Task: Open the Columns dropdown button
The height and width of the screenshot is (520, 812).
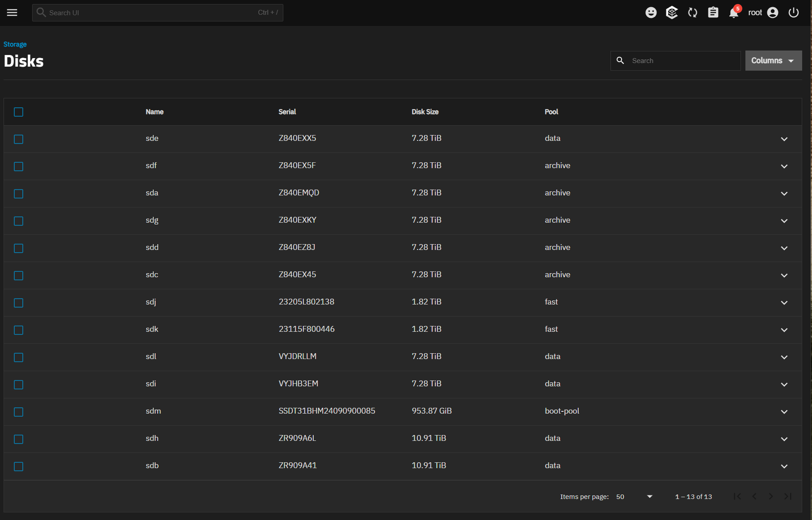Action: [x=773, y=60]
